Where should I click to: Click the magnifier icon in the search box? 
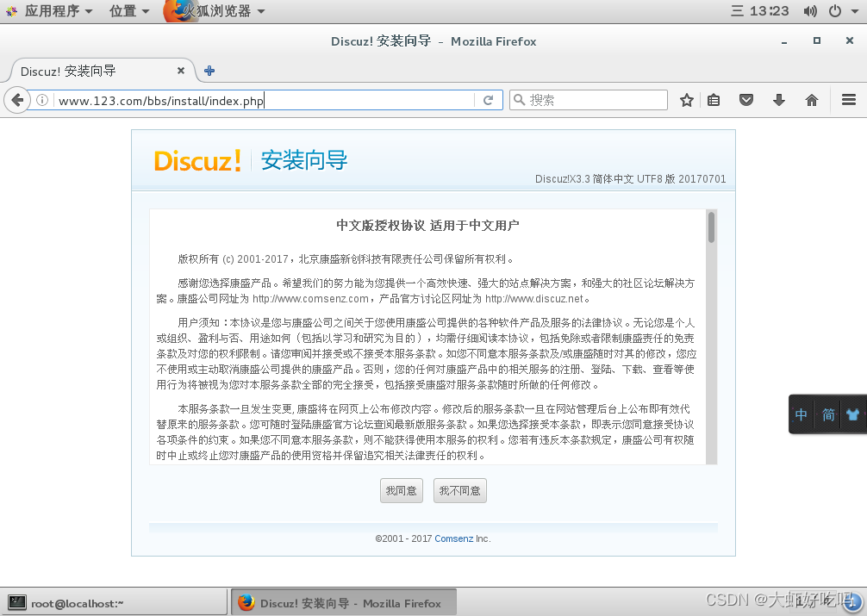pos(519,100)
